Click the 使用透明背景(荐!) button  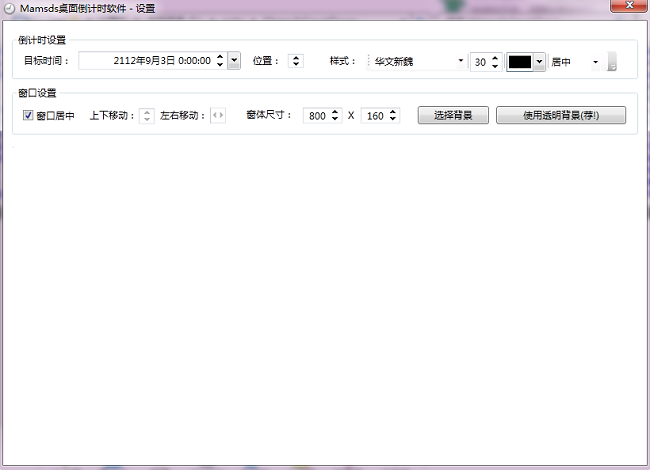561,115
